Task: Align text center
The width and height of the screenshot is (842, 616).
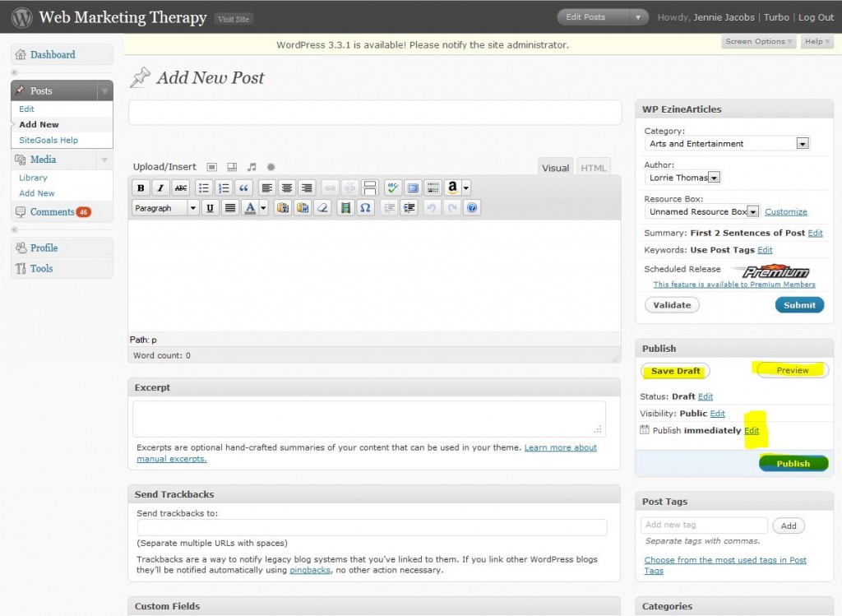Action: click(287, 188)
